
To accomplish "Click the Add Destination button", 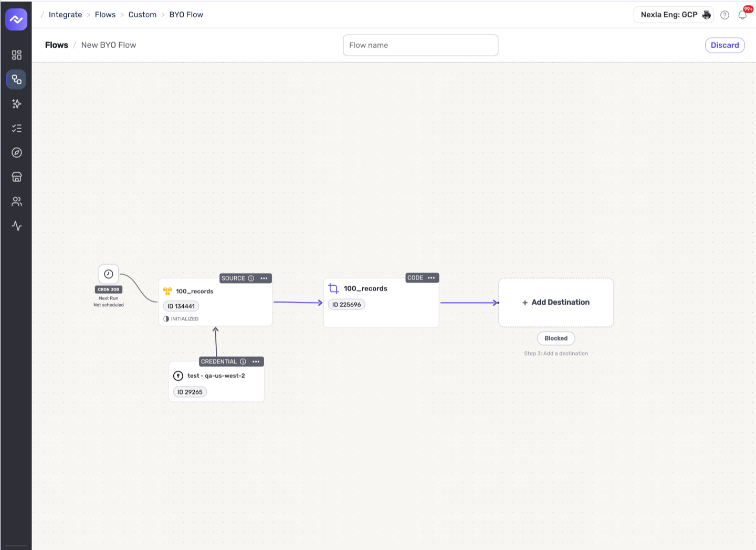I will [556, 303].
